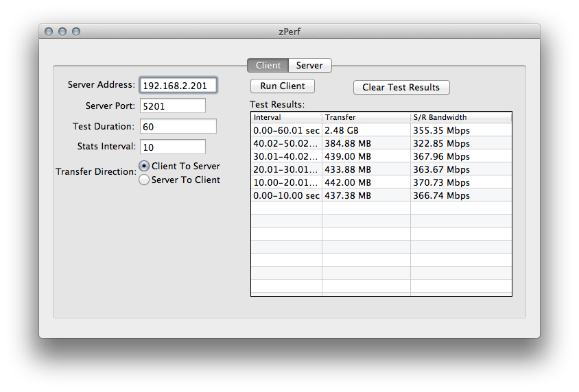Select the Client tab
579x392 pixels.
pos(268,66)
